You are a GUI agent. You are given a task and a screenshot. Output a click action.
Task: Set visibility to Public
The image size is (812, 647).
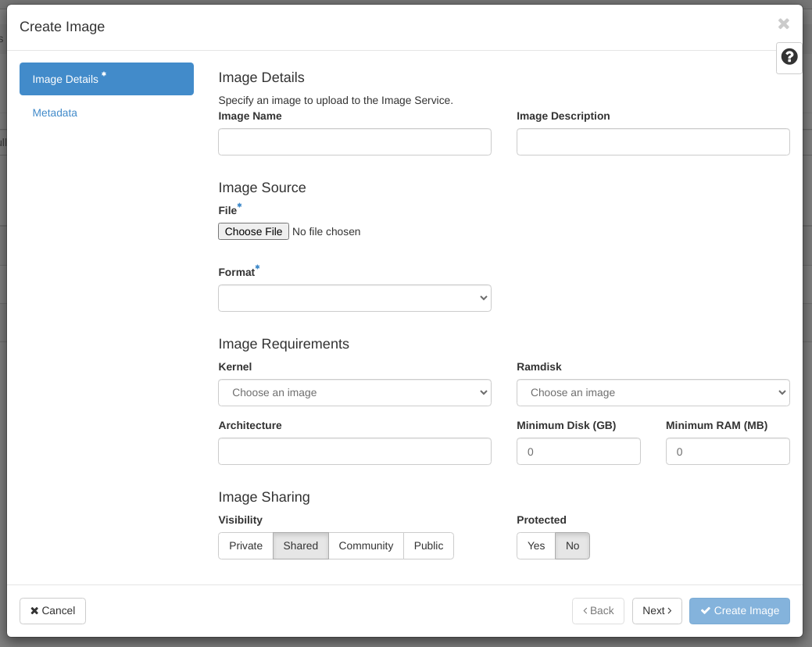click(428, 545)
